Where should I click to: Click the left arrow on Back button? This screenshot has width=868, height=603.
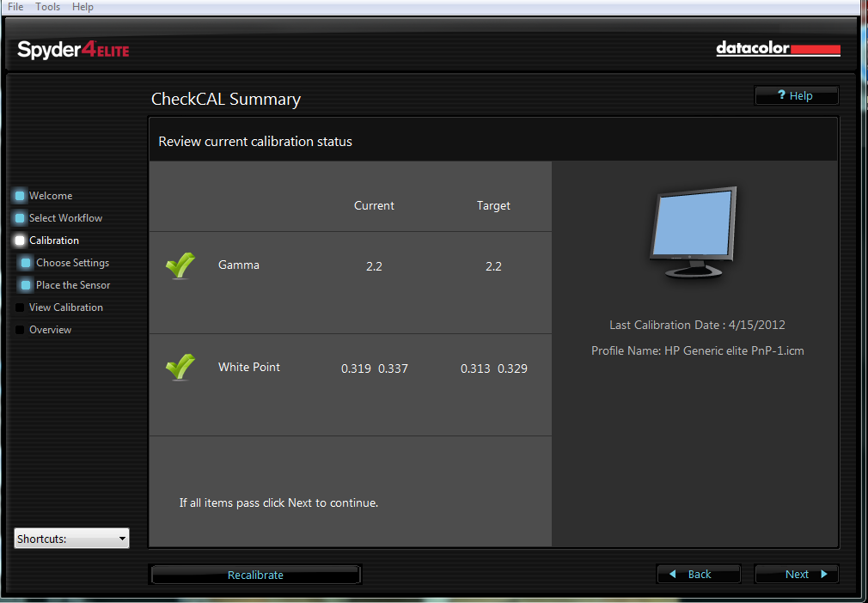(673, 575)
